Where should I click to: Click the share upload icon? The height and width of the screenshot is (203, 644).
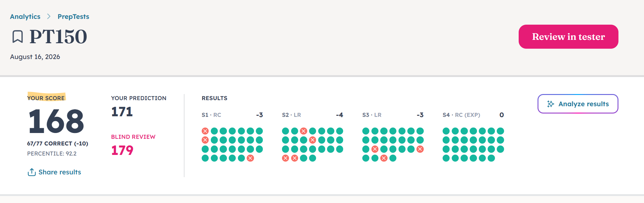(x=32, y=172)
